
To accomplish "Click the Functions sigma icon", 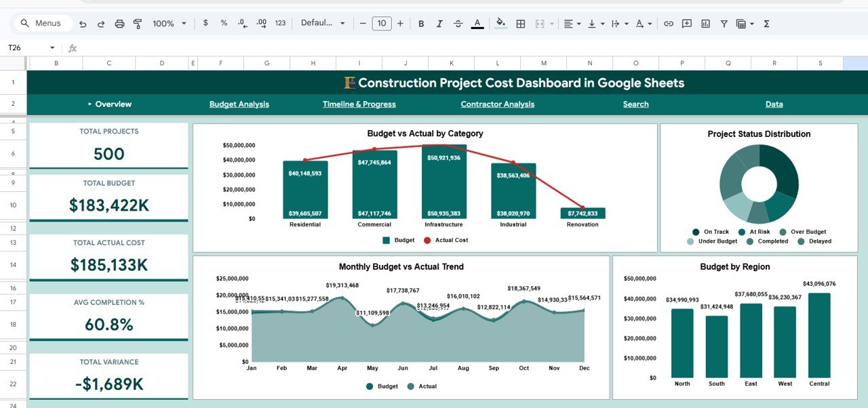I will coord(766,23).
